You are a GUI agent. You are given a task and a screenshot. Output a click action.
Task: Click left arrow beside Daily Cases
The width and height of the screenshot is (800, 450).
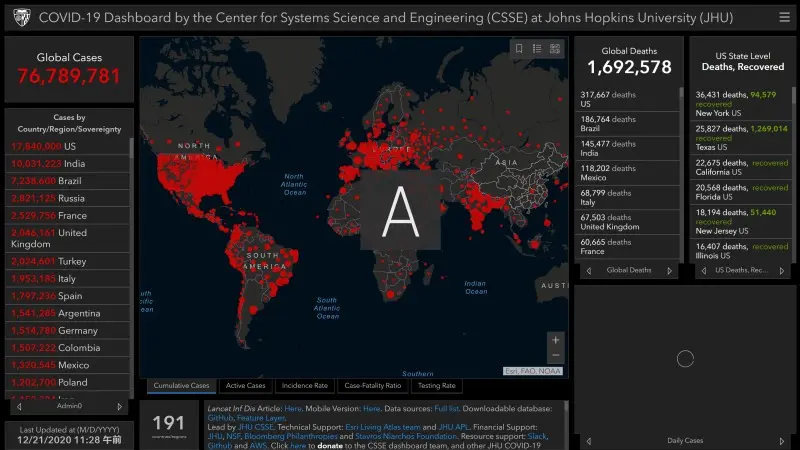click(589, 441)
